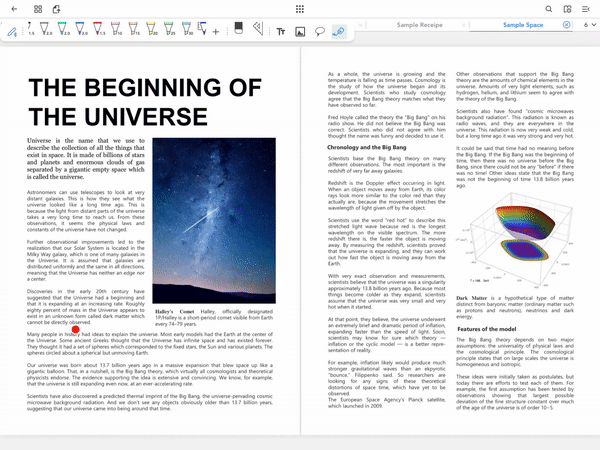The height and width of the screenshot is (450, 600).
Task: Open the outline list sidebar icon
Action: click(x=586, y=9)
